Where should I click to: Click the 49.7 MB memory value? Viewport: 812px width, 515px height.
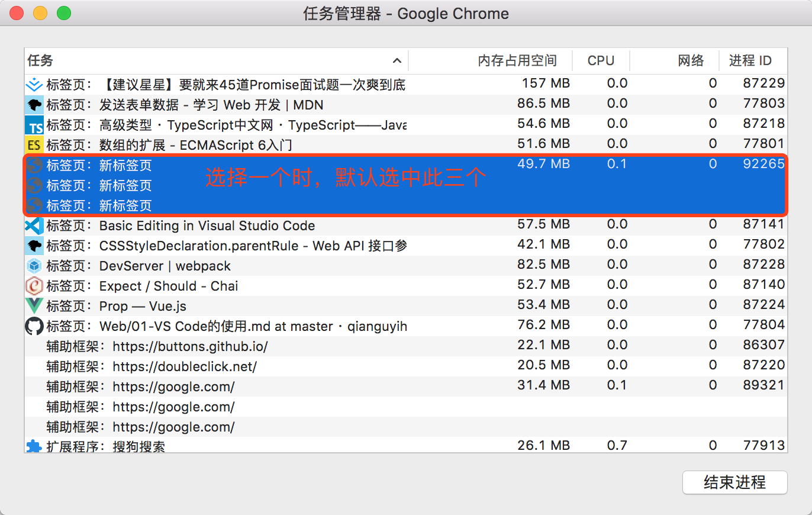pyautogui.click(x=543, y=164)
